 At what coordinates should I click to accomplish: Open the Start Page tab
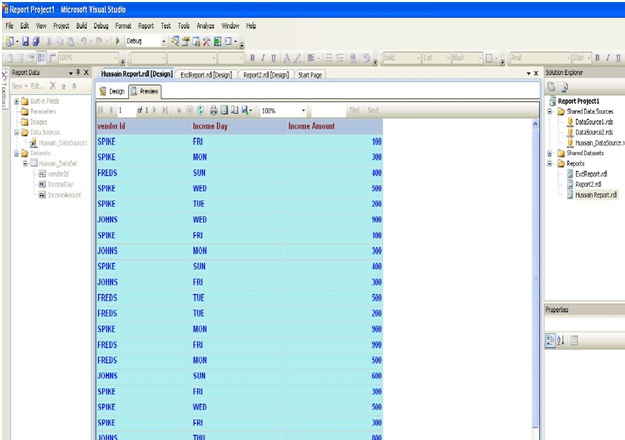tap(310, 75)
